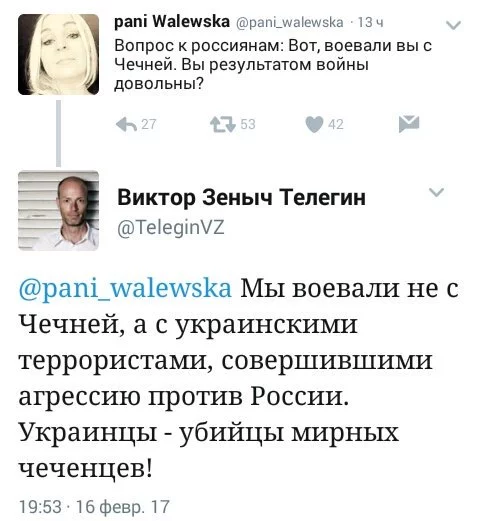Viewport: 480px width, 521px height.
Task: Like pani Walewska's tweet with heart
Action: click(x=314, y=124)
